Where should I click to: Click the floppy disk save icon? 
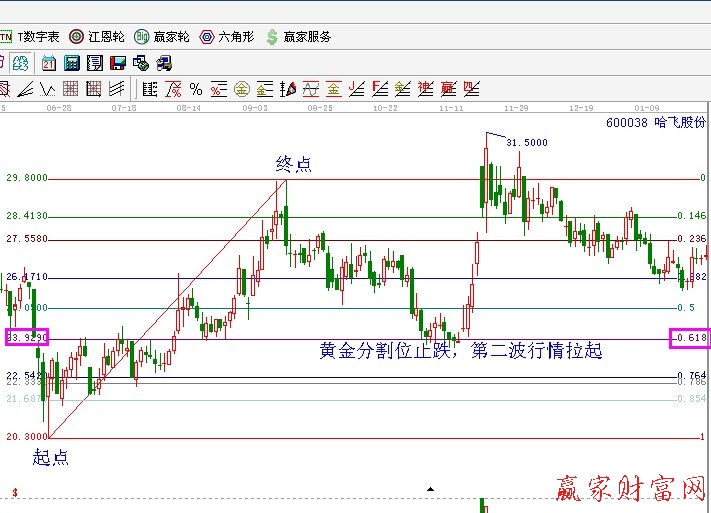118,63
